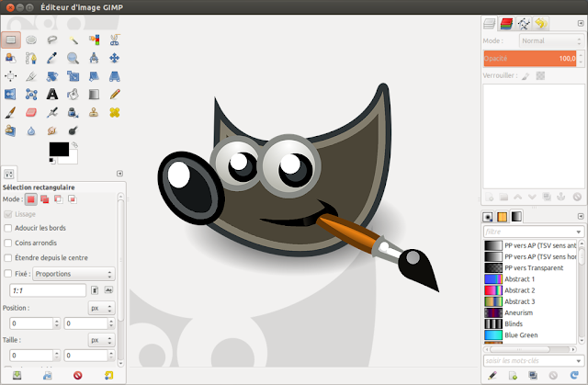
Task: Open the layer Mode Normal dropdown
Action: point(551,40)
